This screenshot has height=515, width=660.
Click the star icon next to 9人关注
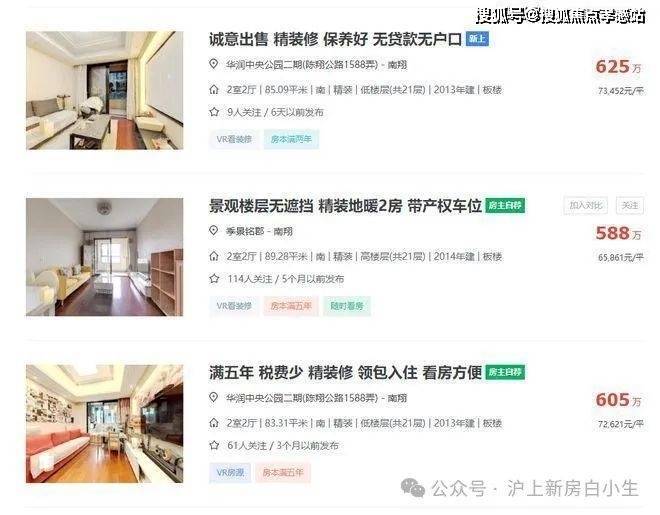214,112
